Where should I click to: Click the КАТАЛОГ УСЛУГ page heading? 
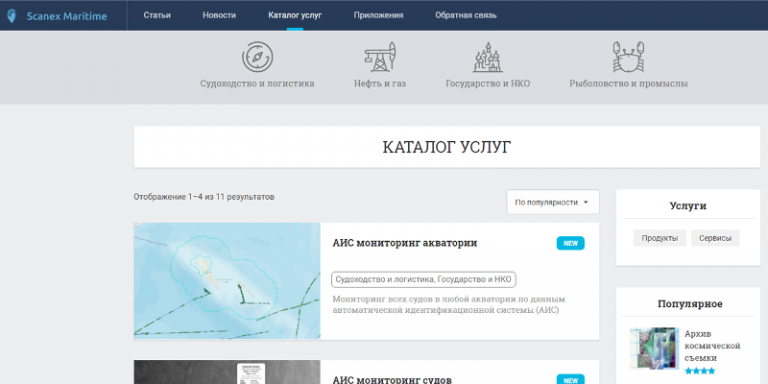point(447,147)
